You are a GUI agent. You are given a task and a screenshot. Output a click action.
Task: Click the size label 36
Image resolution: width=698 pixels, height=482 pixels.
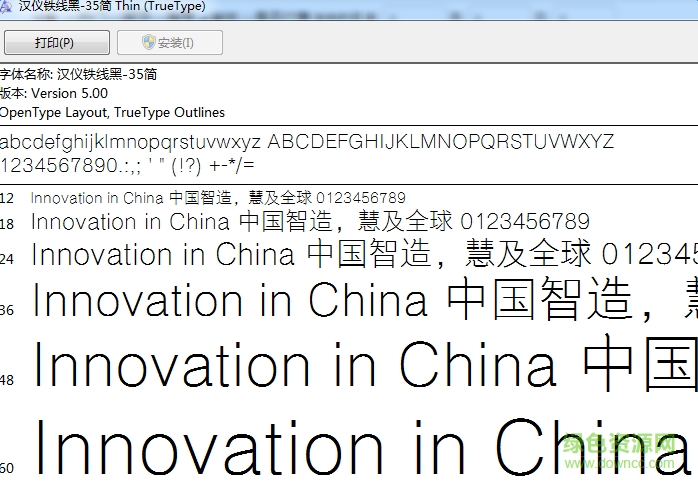tap(7, 310)
